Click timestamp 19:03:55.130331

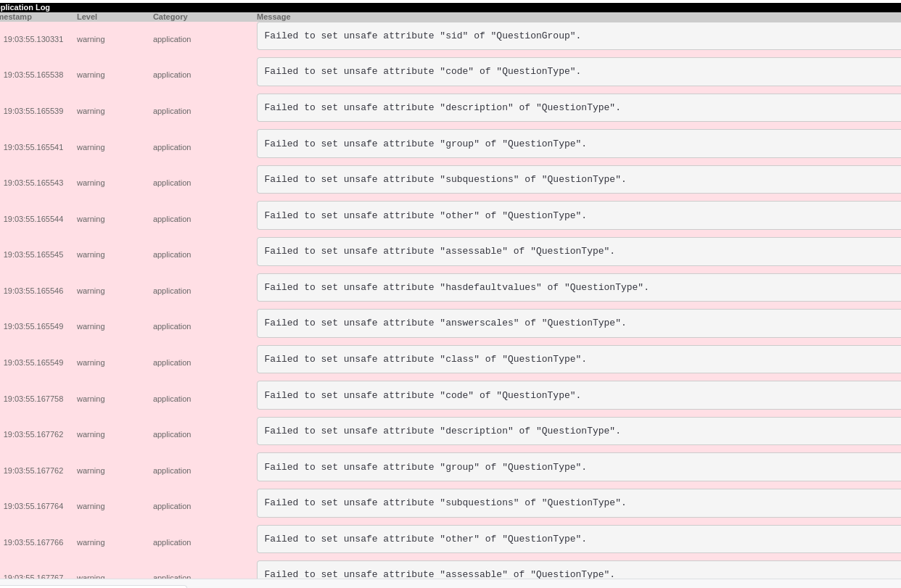[33, 39]
